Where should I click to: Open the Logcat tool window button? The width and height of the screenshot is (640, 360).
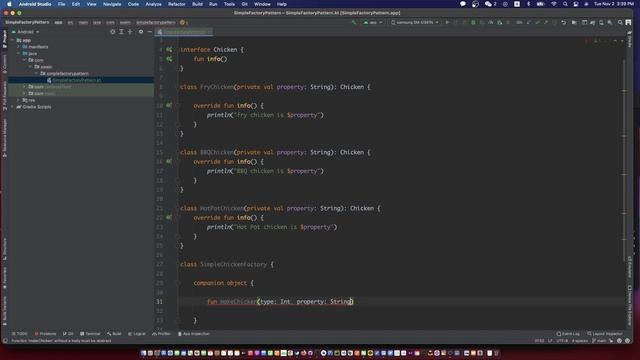click(x=137, y=334)
